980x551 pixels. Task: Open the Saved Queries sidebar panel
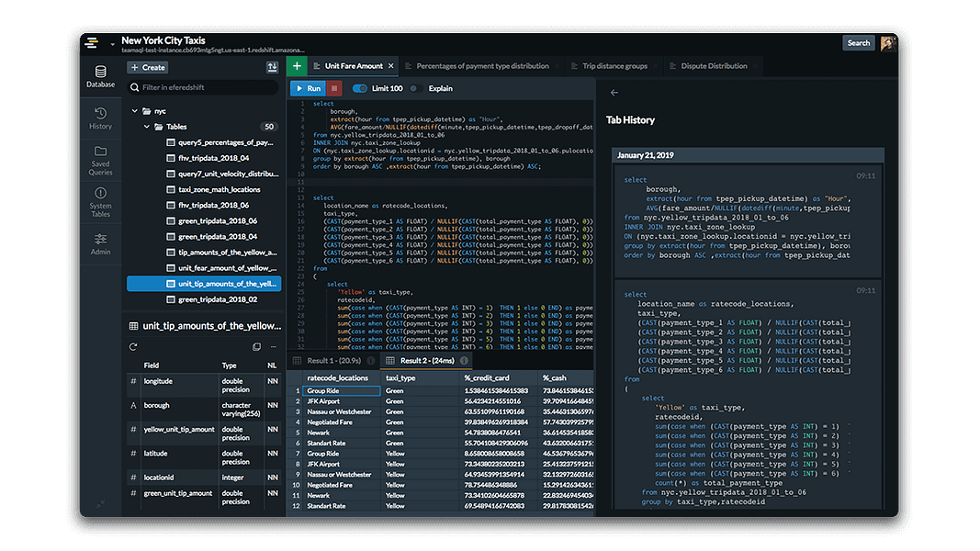(x=101, y=161)
